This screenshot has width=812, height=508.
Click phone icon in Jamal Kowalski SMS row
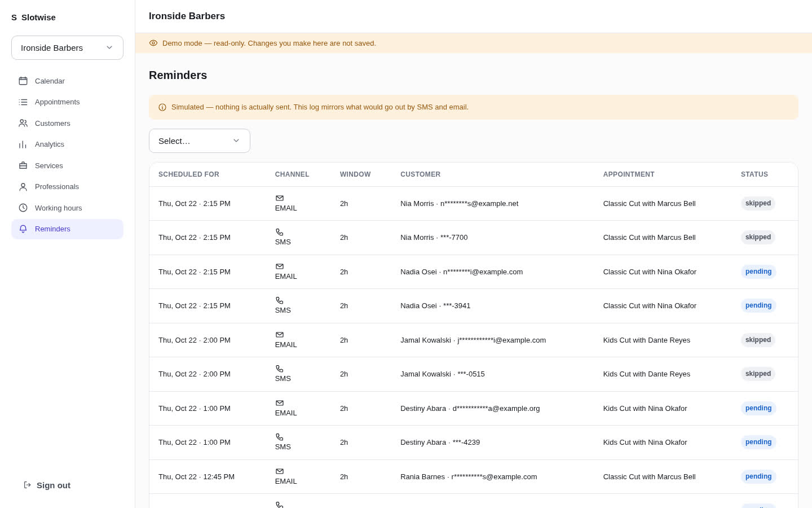(280, 369)
